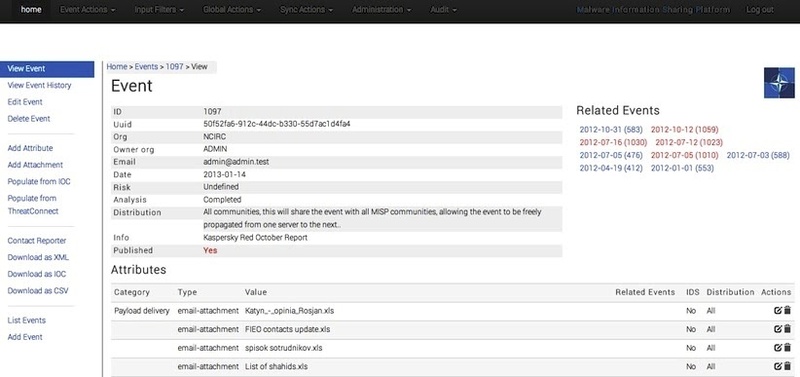This screenshot has height=377, width=800.
Task: Open the Sync Actions menu
Action: (307, 10)
